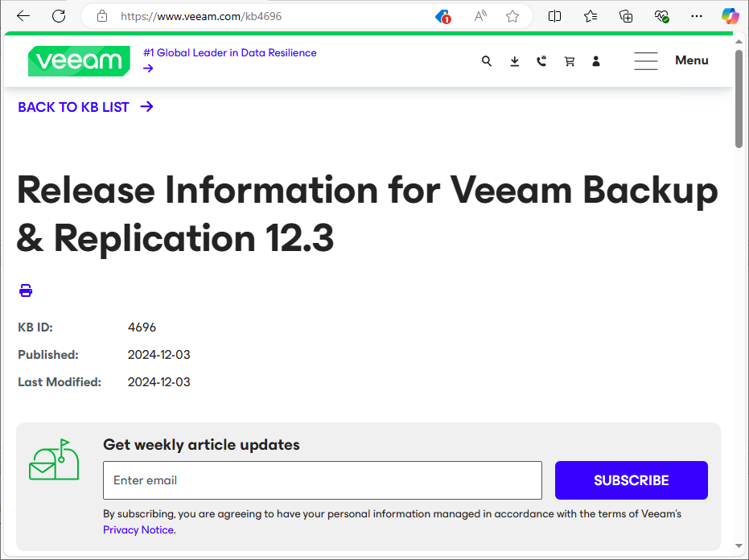The image size is (749, 560).
Task: Select the KB ID value 4696
Action: coord(142,327)
